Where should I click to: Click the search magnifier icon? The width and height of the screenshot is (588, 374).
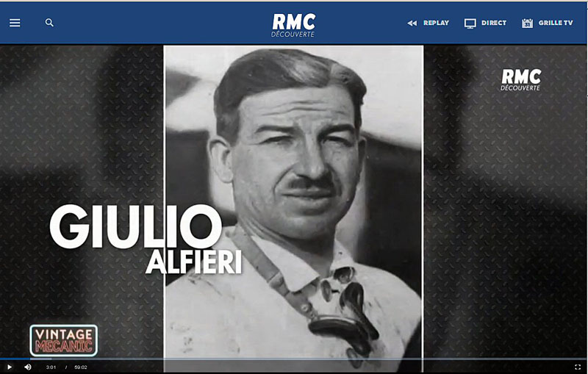tap(49, 23)
